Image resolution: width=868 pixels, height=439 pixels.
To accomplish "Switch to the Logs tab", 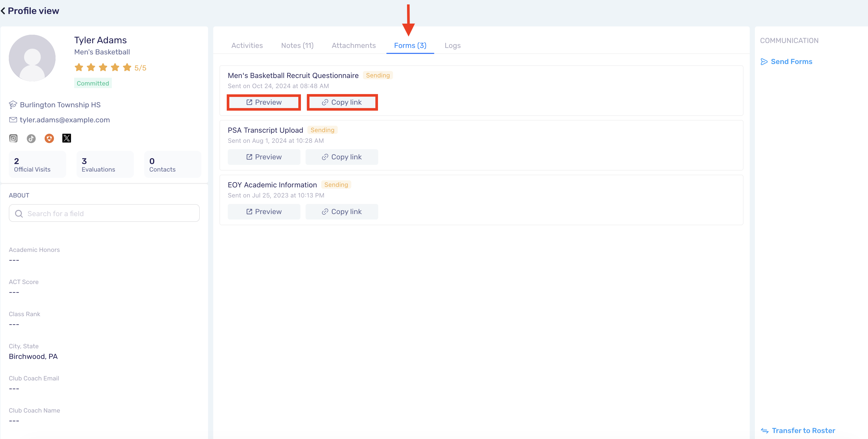I will tap(452, 45).
